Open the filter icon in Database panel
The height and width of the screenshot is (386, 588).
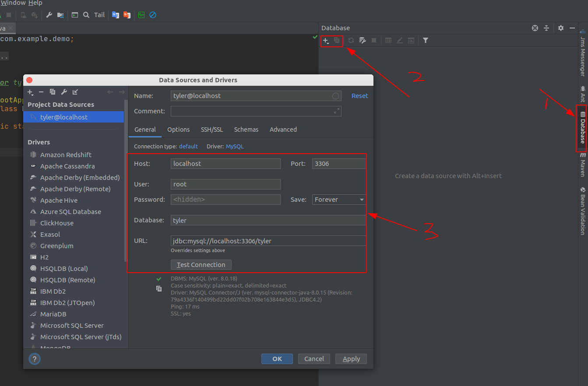click(x=425, y=40)
